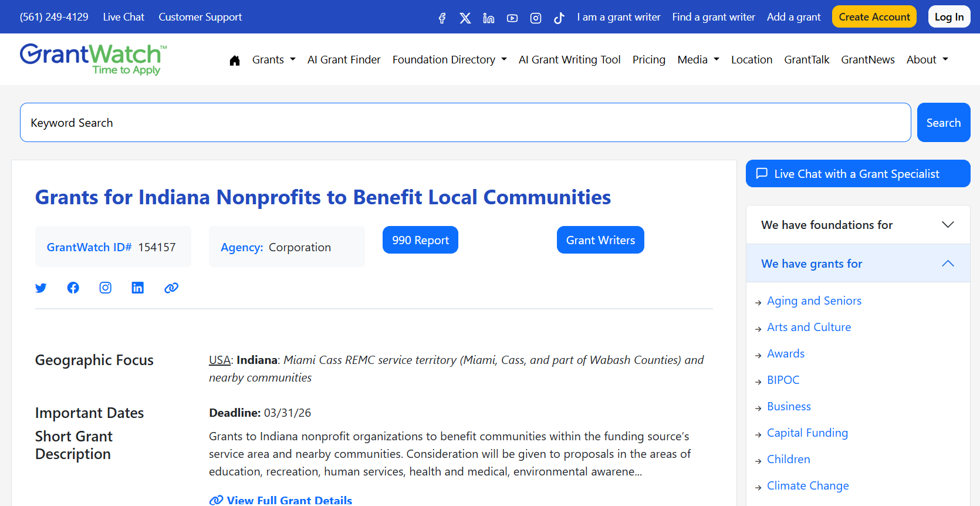Screen dimensions: 980x506
Task: Open the grant title heading link
Action: coord(323,197)
